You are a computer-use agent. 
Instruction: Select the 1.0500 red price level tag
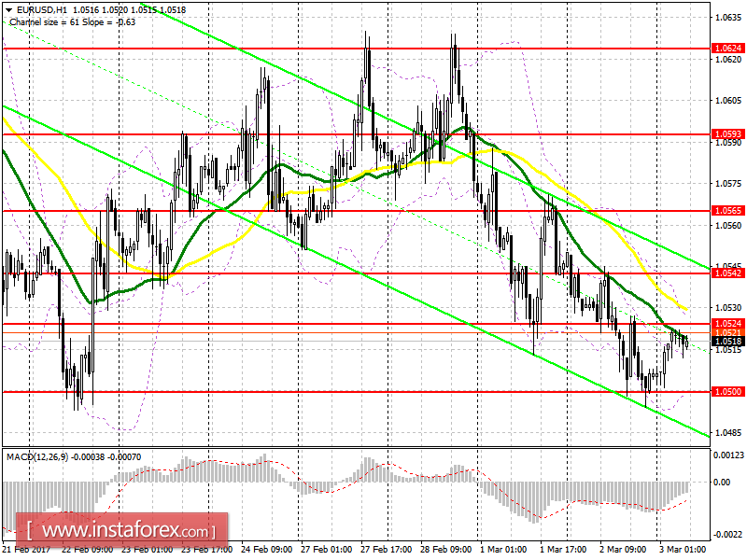(x=728, y=391)
